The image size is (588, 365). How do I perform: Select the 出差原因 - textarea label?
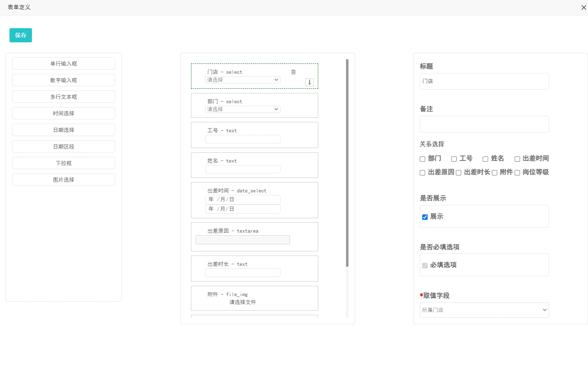click(233, 231)
